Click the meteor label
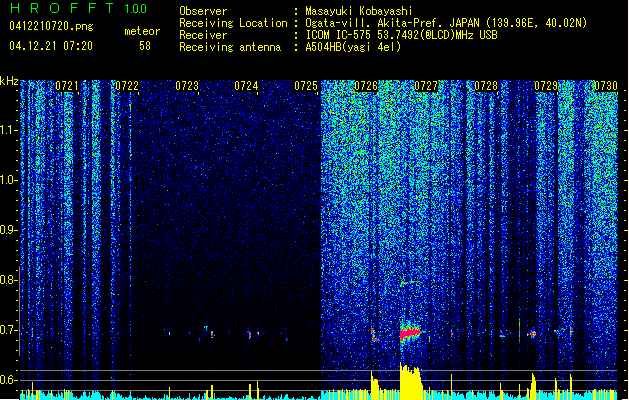 pyautogui.click(x=142, y=31)
